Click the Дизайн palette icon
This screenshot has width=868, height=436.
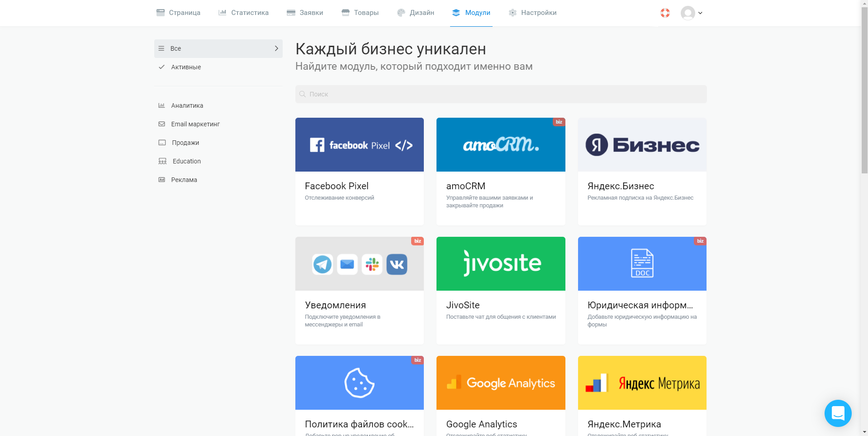coord(401,13)
